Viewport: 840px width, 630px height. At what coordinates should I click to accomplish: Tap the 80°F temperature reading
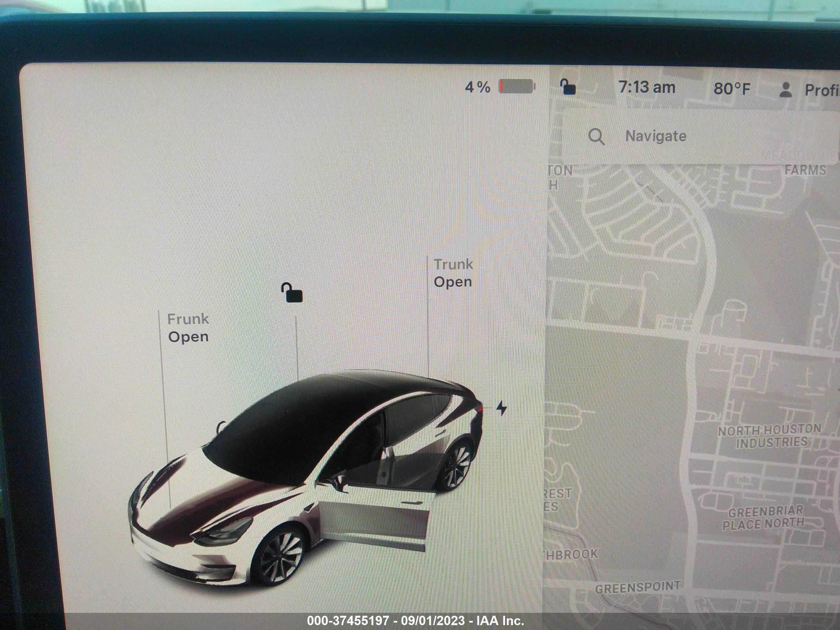pyautogui.click(x=732, y=89)
